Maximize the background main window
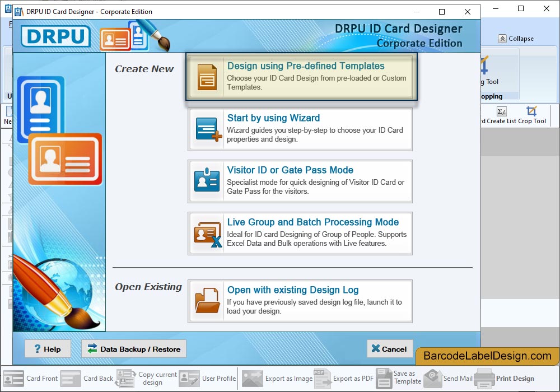The height and width of the screenshot is (392, 560). [521, 8]
